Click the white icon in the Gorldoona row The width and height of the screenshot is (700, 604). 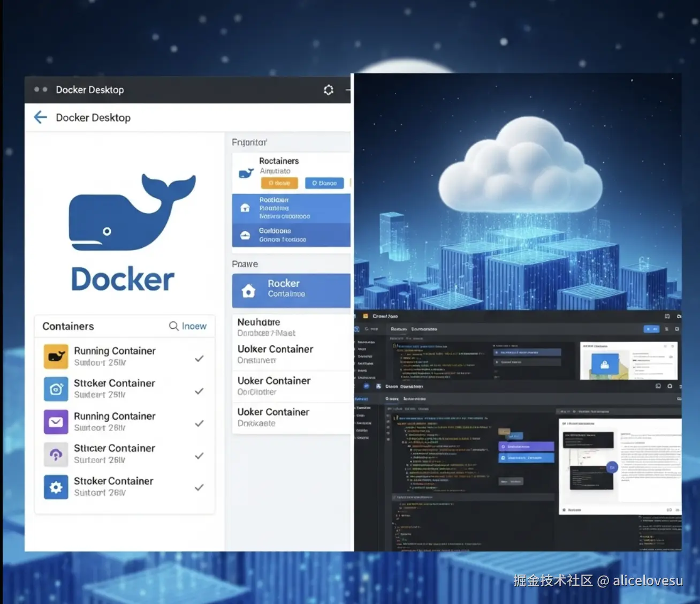(245, 235)
